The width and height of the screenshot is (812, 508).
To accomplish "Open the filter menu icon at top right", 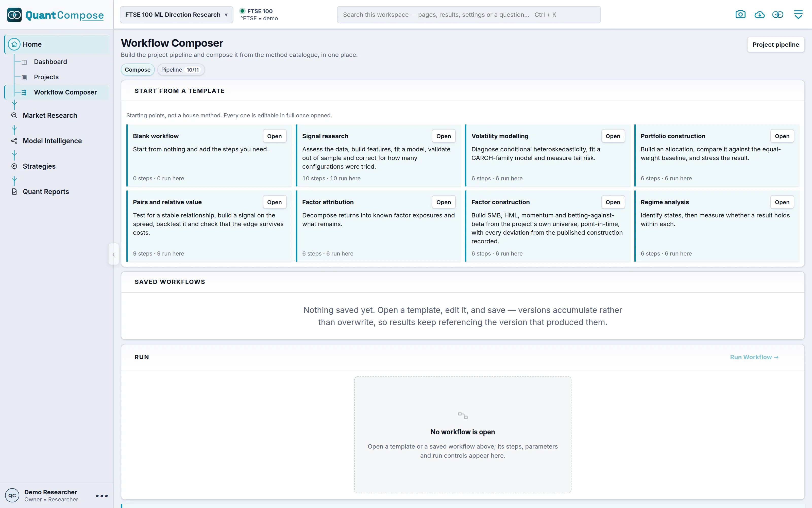I will tap(798, 14).
